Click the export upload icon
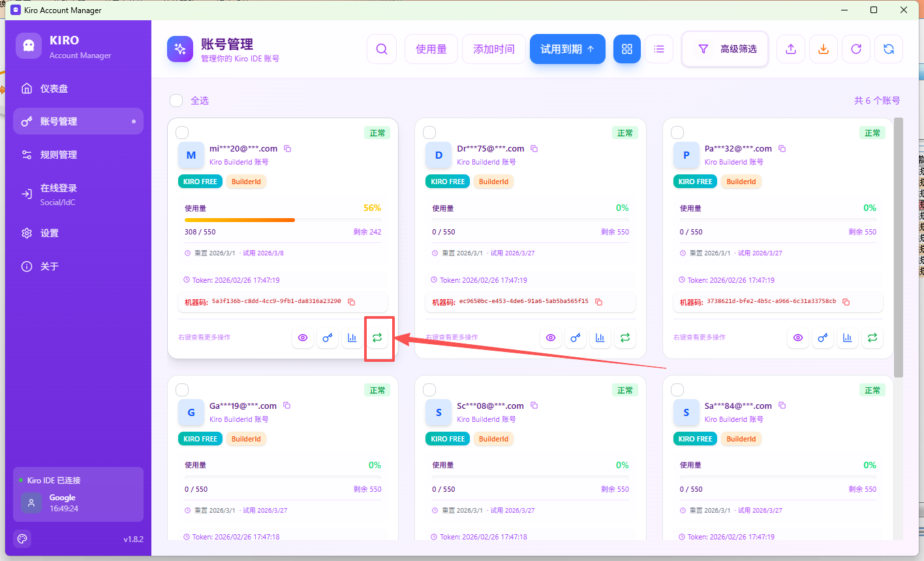 [791, 49]
